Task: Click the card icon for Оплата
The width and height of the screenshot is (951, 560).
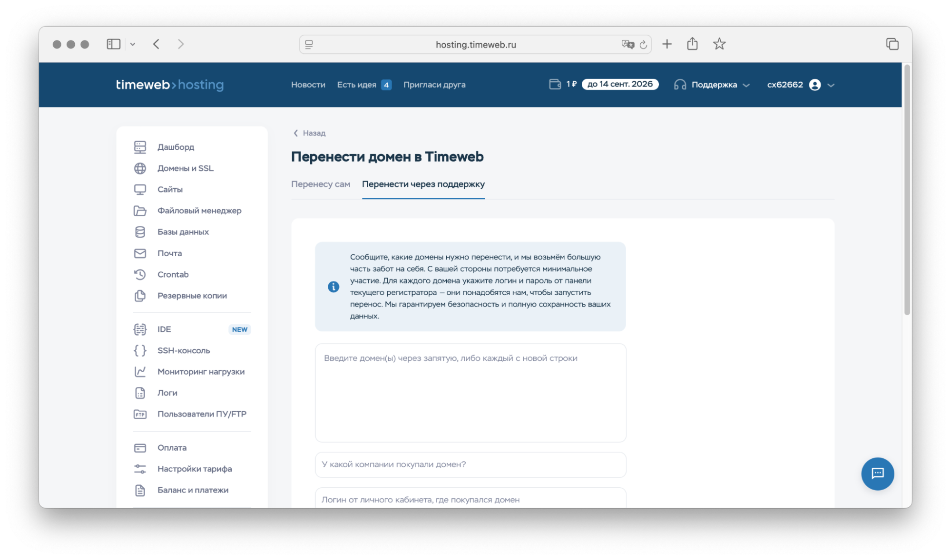Action: coord(140,448)
